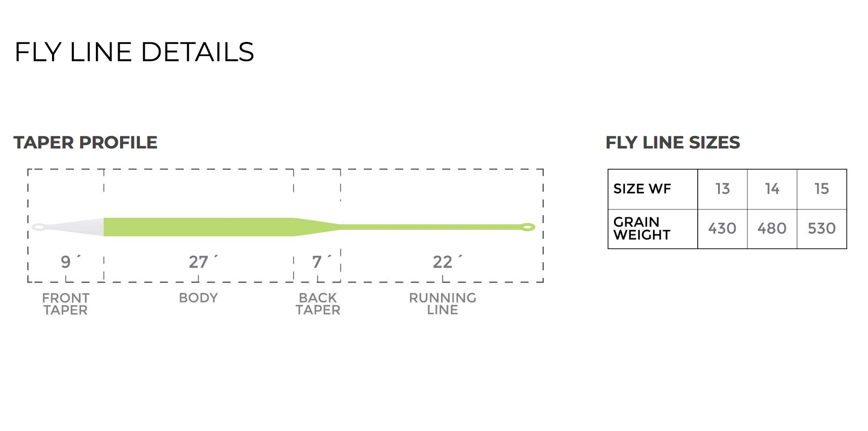Viewport: 868px width, 431px height.
Task: Click the thick green body section of the line
Action: tap(198, 227)
